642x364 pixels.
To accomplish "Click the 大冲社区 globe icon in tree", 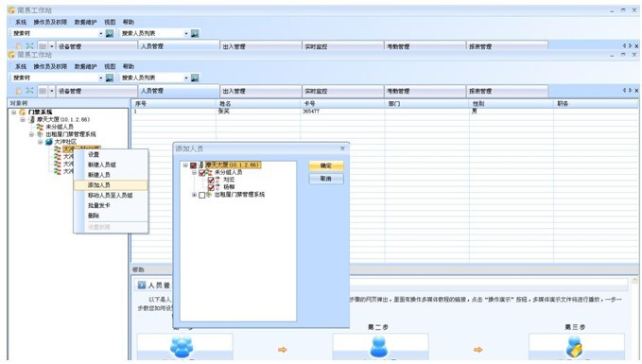I will click(x=49, y=142).
